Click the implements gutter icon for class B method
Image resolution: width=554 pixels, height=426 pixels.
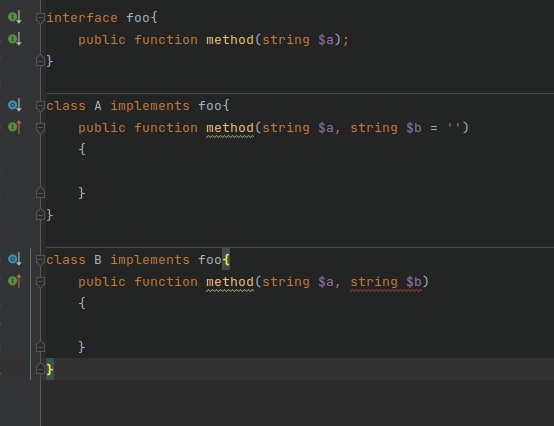[15, 281]
